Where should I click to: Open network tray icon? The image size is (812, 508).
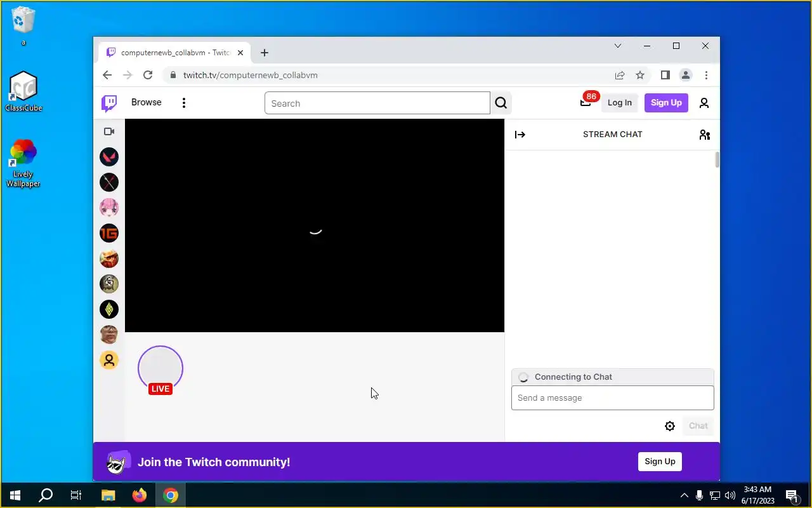pyautogui.click(x=715, y=495)
